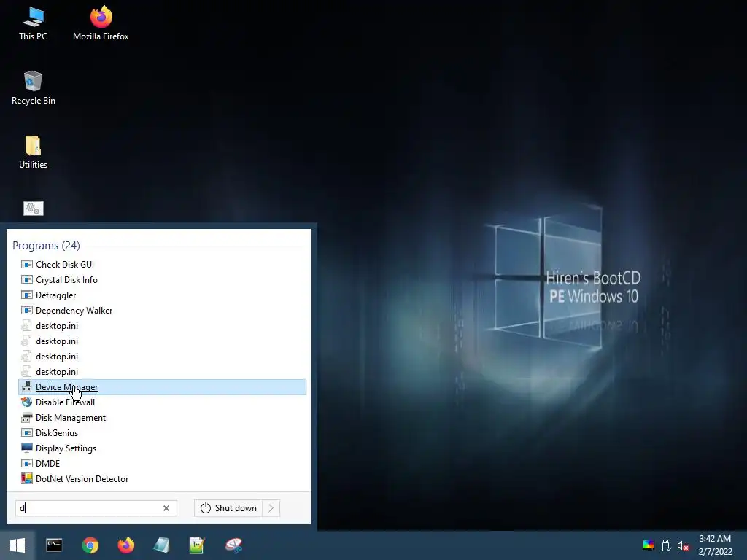Image resolution: width=747 pixels, height=560 pixels.
Task: Launch Command Prompt from taskbar
Action: click(54, 545)
